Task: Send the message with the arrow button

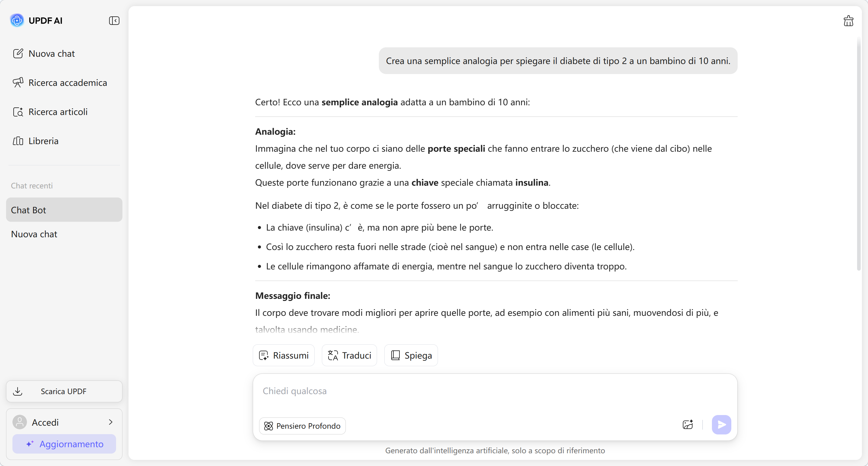Action: pos(721,424)
